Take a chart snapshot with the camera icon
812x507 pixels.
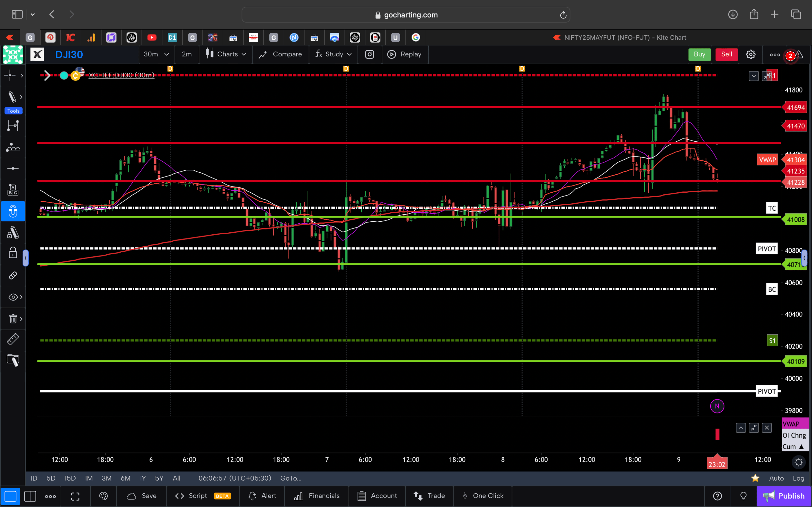(x=369, y=54)
